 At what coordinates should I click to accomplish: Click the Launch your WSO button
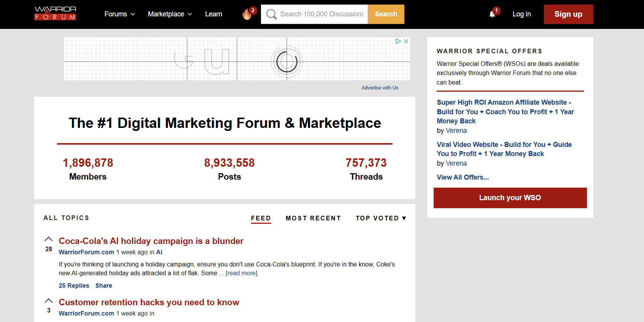click(510, 198)
